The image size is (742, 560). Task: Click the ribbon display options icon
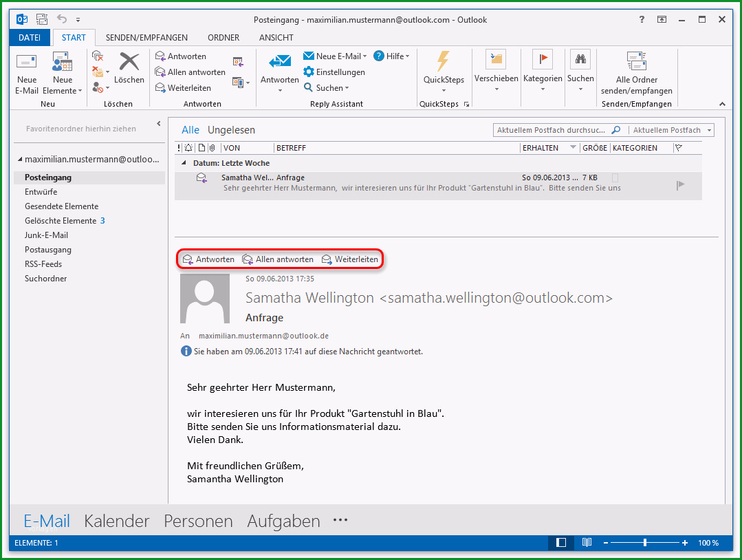[x=662, y=19]
